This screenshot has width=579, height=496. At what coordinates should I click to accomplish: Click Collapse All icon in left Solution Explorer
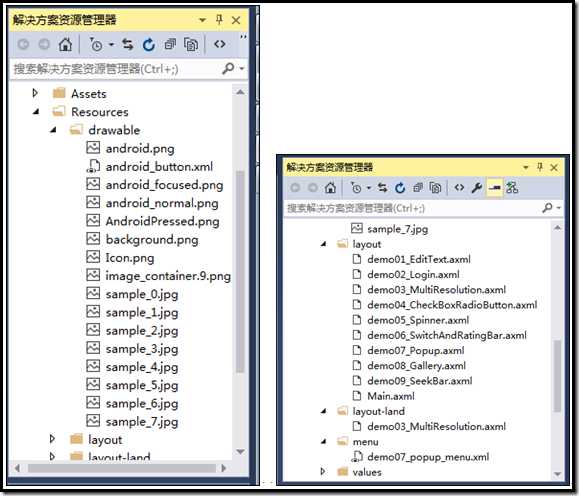coord(170,45)
